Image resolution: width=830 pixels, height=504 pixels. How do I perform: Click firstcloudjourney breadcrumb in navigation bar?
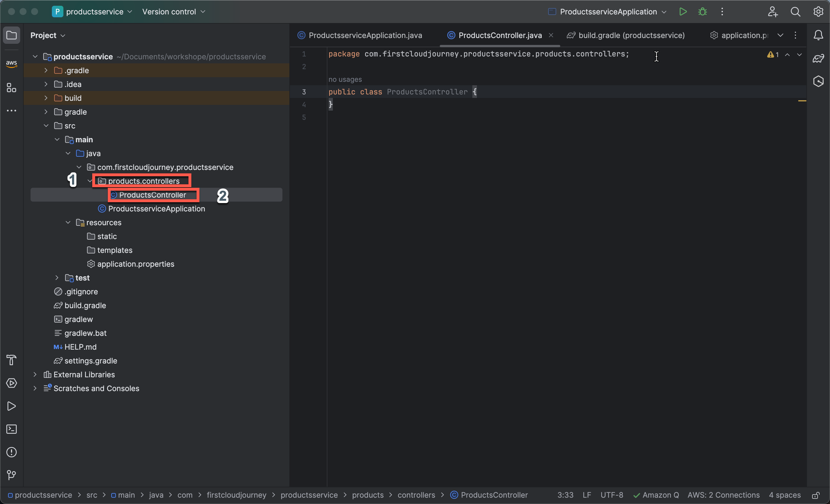[x=237, y=495]
